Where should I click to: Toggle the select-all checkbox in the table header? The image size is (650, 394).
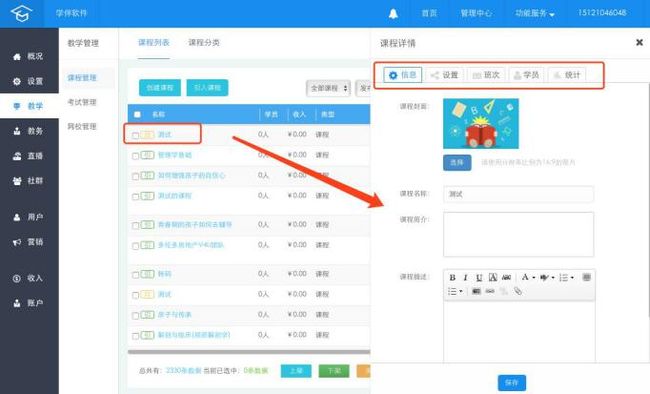point(137,114)
